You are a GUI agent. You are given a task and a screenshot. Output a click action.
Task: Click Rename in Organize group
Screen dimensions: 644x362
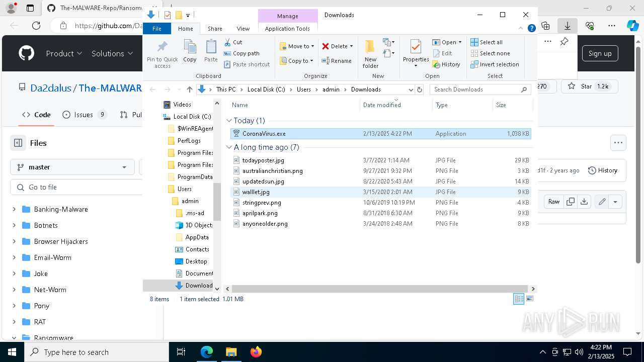coord(337,61)
